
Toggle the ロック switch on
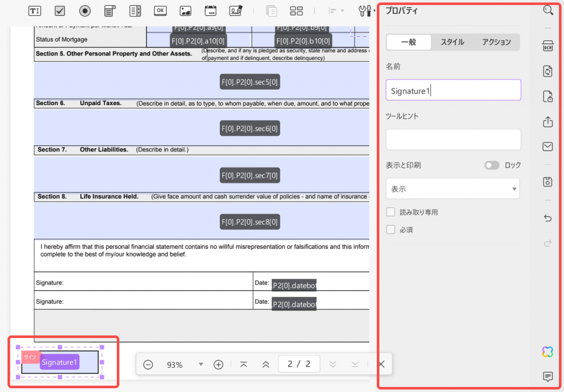pos(491,165)
